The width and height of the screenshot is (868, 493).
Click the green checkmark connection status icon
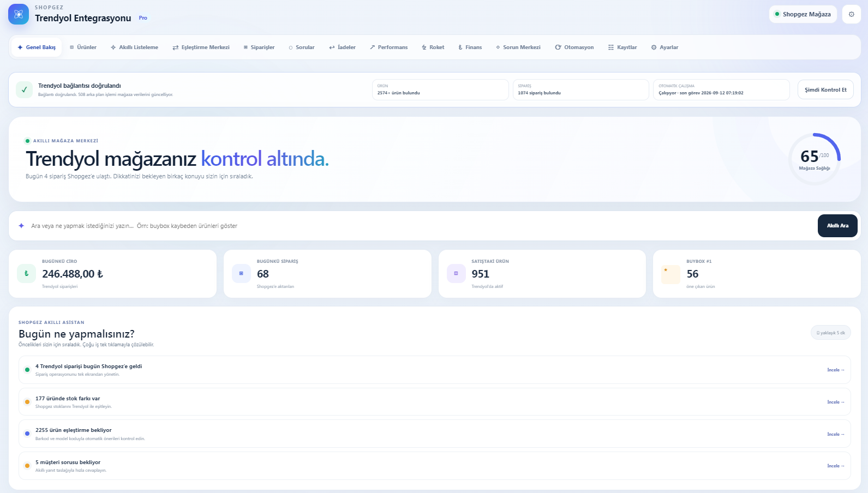click(25, 90)
